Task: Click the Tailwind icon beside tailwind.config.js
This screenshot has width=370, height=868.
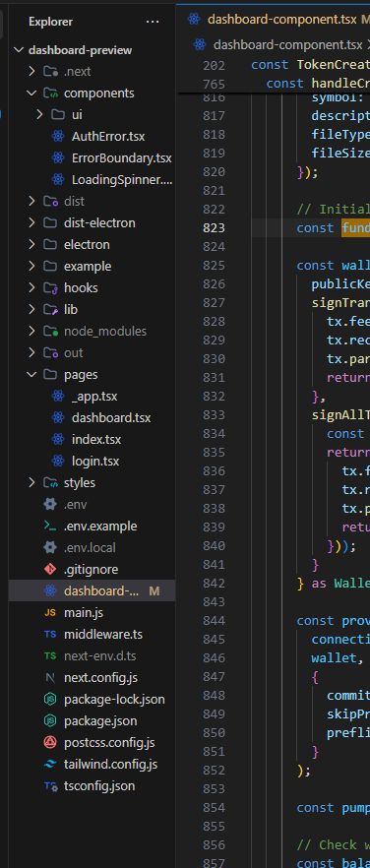Action: [x=50, y=764]
